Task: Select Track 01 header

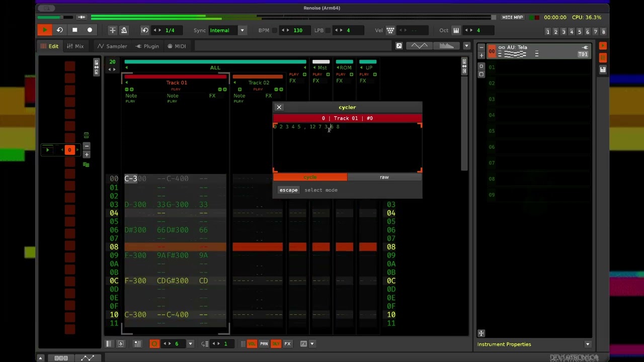Action: [x=176, y=82]
